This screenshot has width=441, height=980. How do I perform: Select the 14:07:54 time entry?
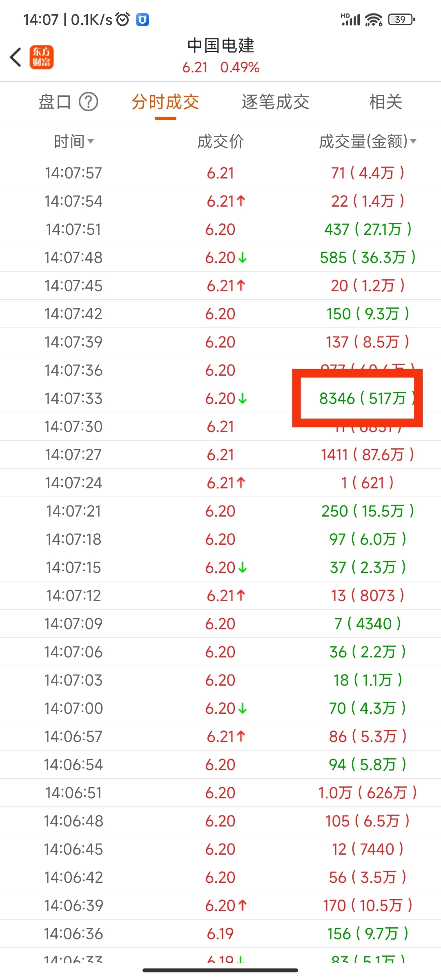pyautogui.click(x=73, y=201)
